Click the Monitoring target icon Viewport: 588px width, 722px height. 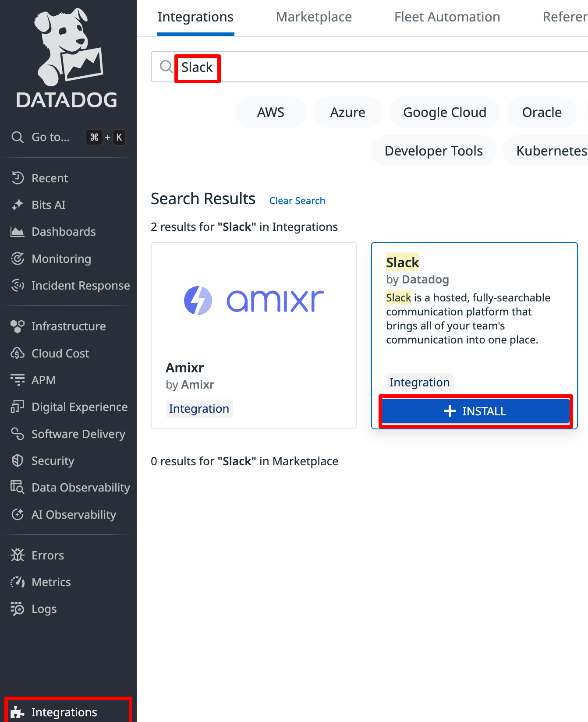pyautogui.click(x=18, y=258)
